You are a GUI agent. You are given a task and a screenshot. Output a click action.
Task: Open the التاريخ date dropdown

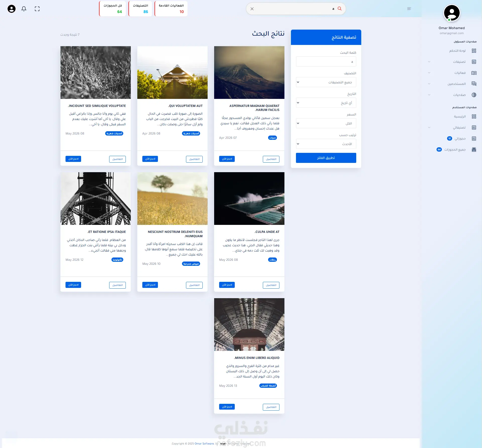tap(326, 103)
